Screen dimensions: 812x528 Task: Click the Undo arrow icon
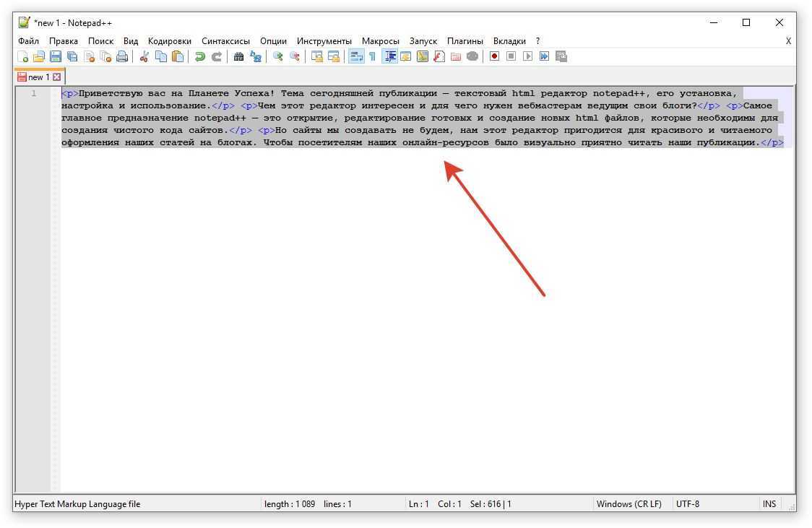pyautogui.click(x=199, y=56)
